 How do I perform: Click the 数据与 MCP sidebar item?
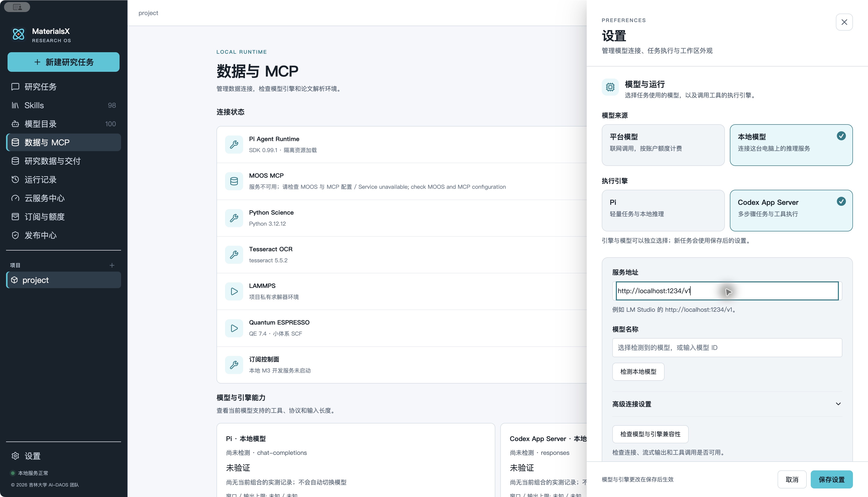point(64,142)
